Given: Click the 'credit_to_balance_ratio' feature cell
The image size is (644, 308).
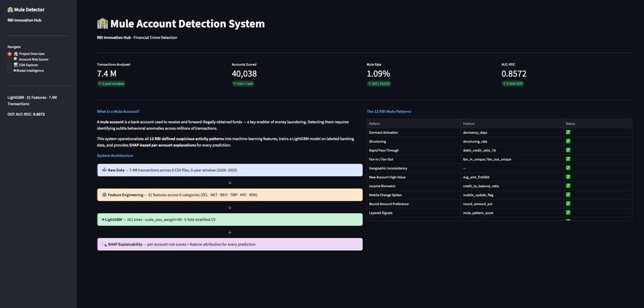Looking at the screenshot, I should pos(512,186).
